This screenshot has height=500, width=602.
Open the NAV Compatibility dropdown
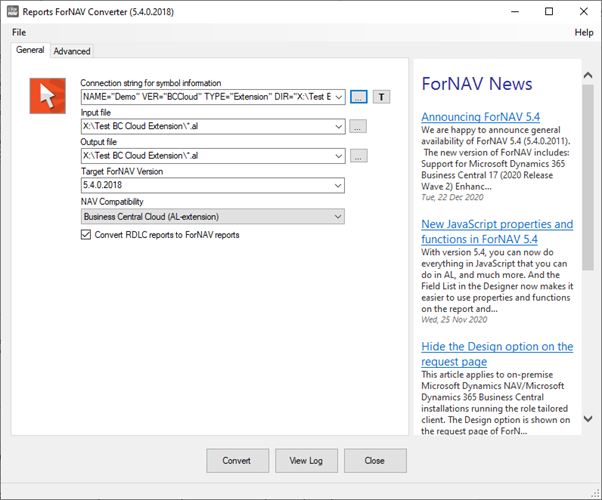338,217
